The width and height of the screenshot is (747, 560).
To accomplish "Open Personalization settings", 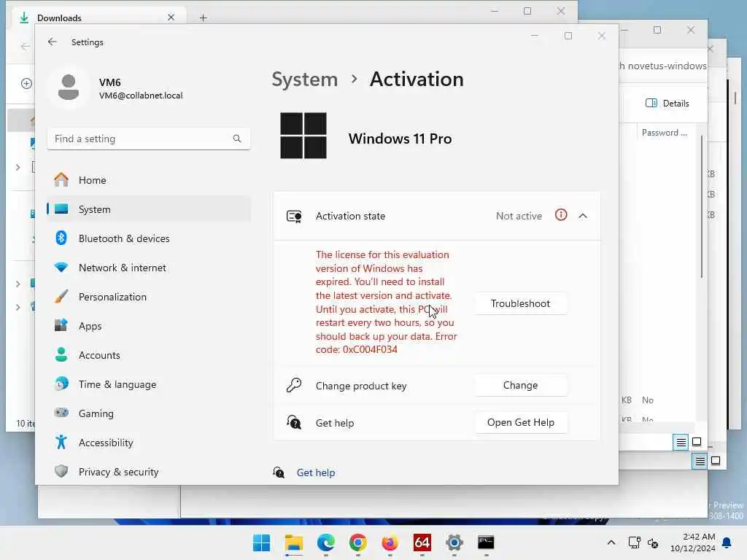I will (x=149, y=297).
